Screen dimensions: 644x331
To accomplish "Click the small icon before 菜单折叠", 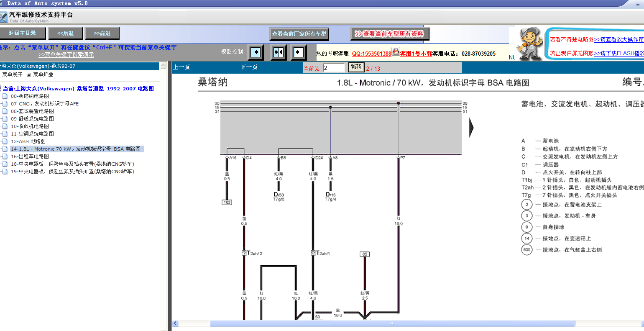I will coord(29,74).
